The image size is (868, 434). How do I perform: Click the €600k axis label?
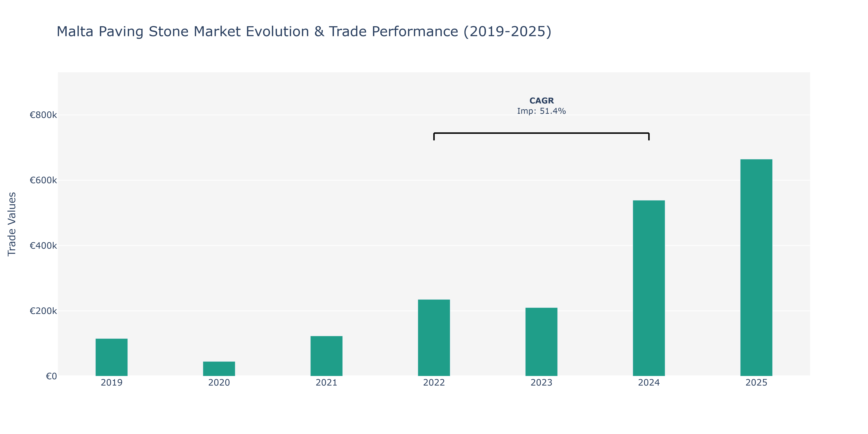tap(43, 180)
